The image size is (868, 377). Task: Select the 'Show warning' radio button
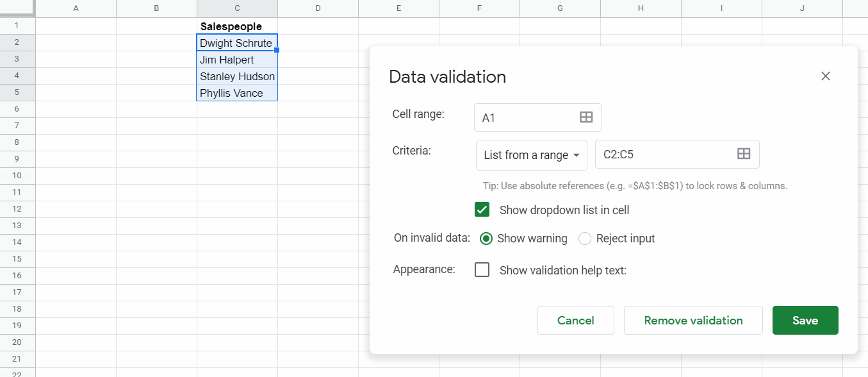(486, 238)
